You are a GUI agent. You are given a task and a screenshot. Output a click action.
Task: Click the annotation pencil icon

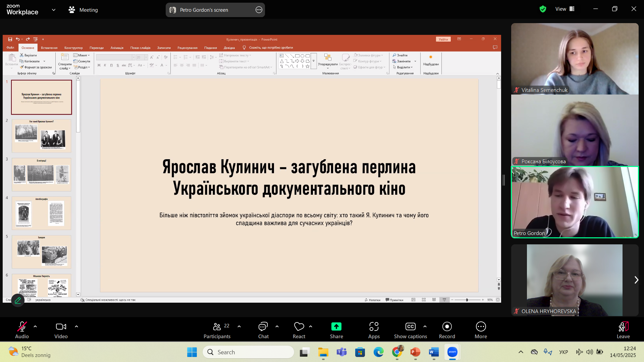click(x=18, y=300)
